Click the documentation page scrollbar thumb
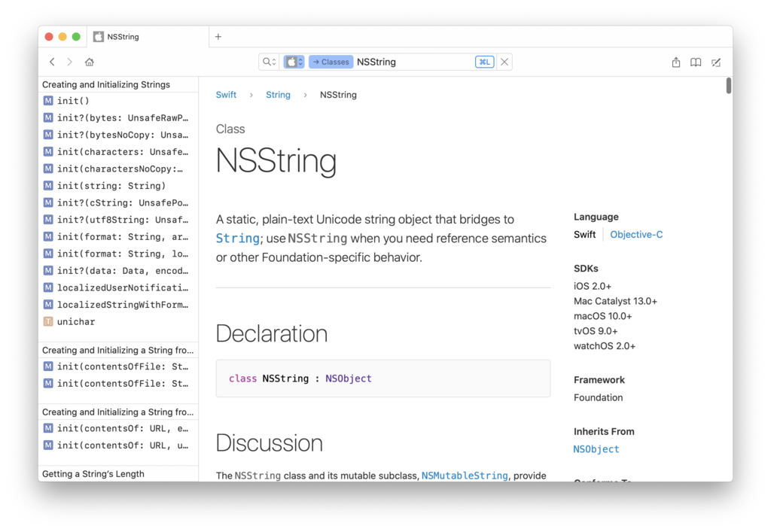 click(x=728, y=86)
